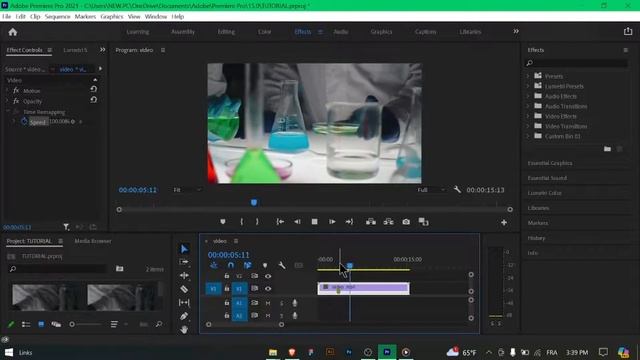Expand Opacity effect properties

click(7, 101)
